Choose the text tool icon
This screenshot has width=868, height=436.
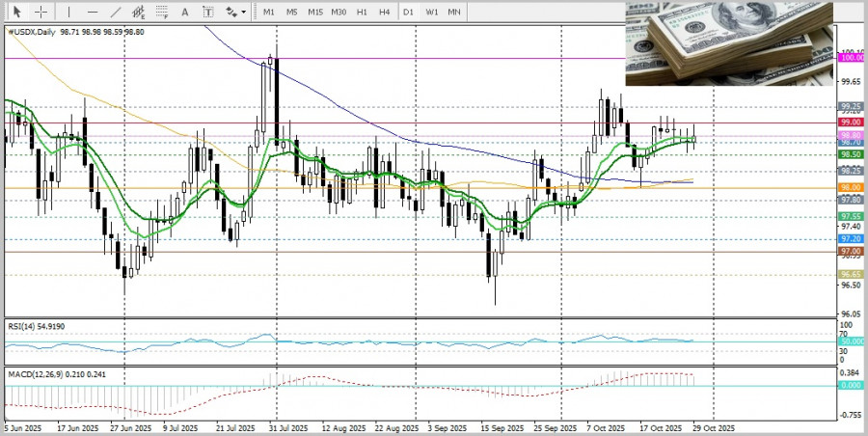click(x=187, y=12)
